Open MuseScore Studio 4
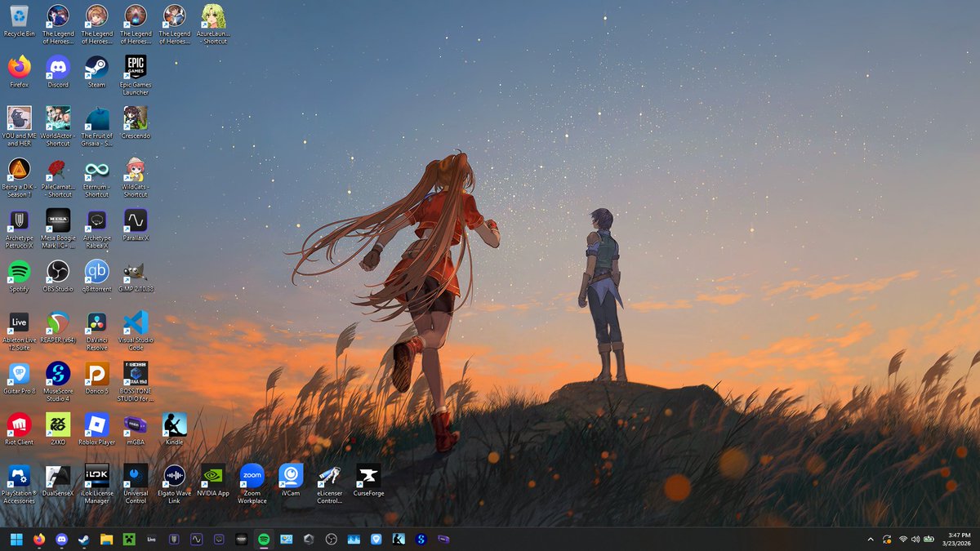980x551 pixels. [x=57, y=375]
